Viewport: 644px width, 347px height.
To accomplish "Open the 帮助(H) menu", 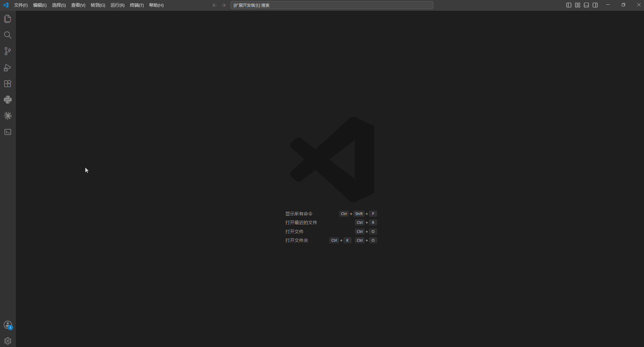I will 156,5.
